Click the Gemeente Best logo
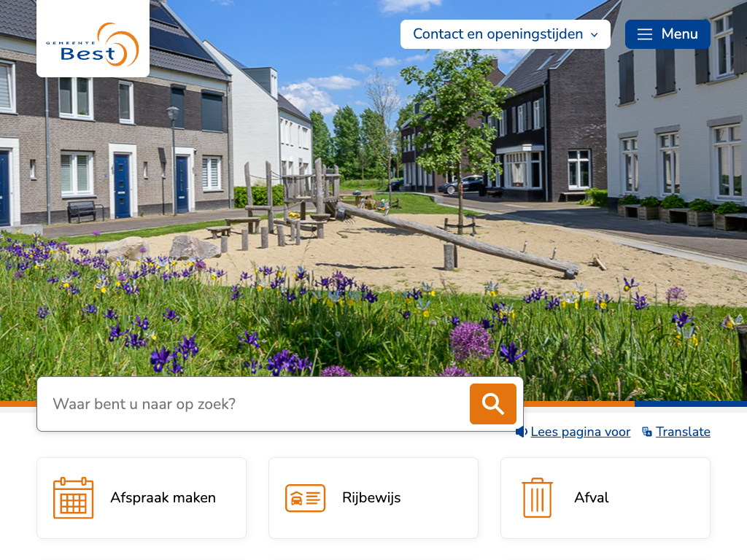 coord(93,44)
